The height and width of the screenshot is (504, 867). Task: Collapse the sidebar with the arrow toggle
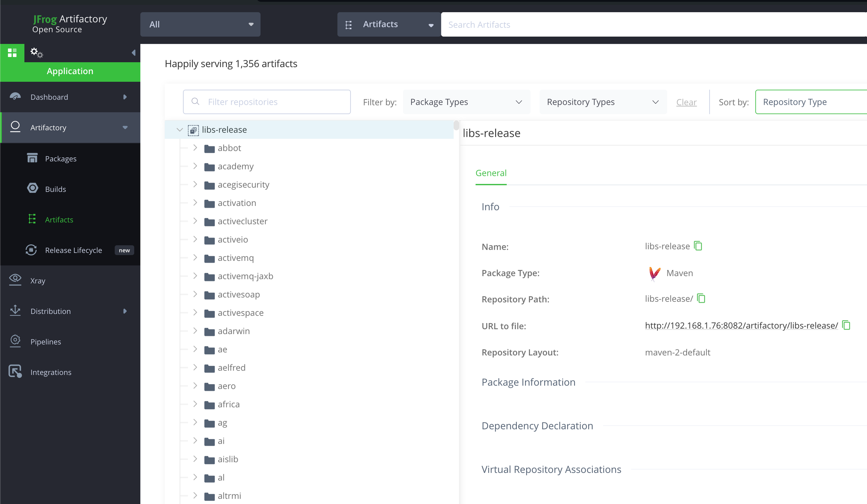click(x=133, y=52)
